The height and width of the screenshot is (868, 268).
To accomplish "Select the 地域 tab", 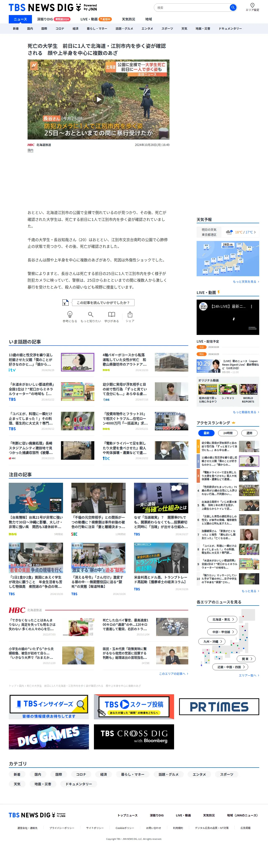I will coord(148,19).
